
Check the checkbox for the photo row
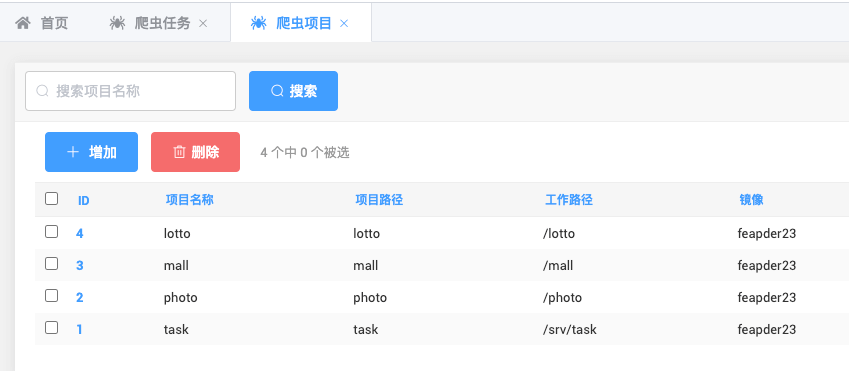[51, 296]
